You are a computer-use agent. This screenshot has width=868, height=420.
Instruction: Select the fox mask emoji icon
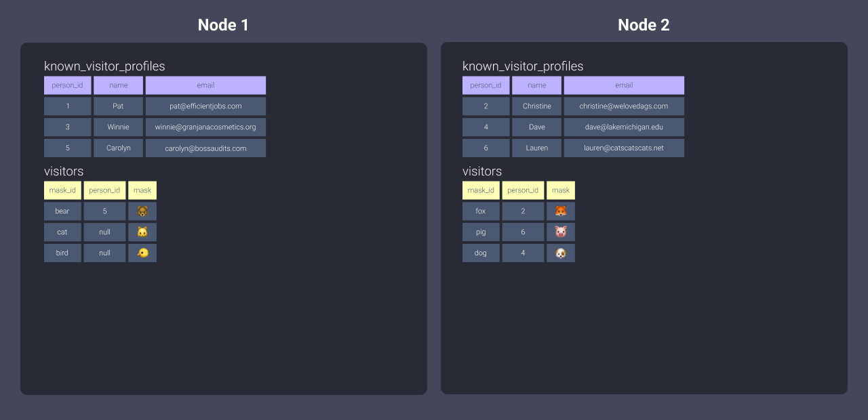[x=561, y=211]
